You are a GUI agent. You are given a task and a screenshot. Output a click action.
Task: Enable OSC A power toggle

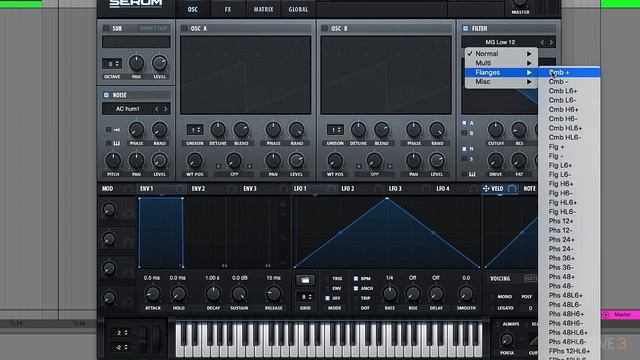[184, 28]
